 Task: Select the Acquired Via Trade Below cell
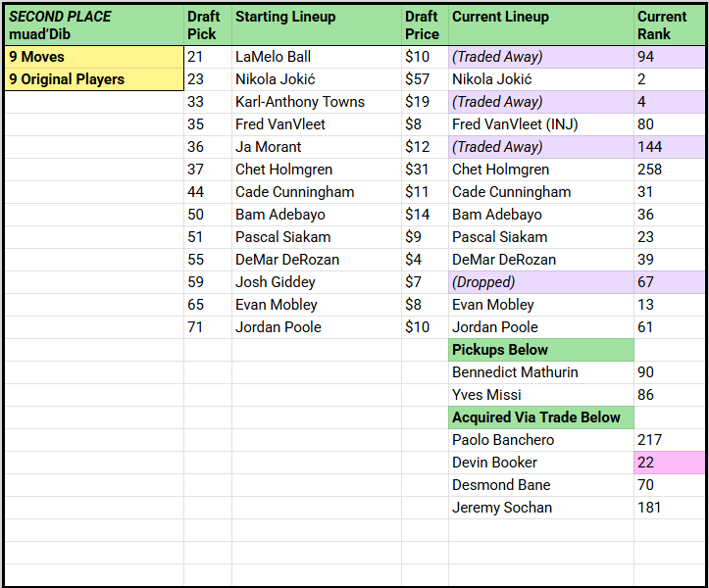tap(540, 417)
